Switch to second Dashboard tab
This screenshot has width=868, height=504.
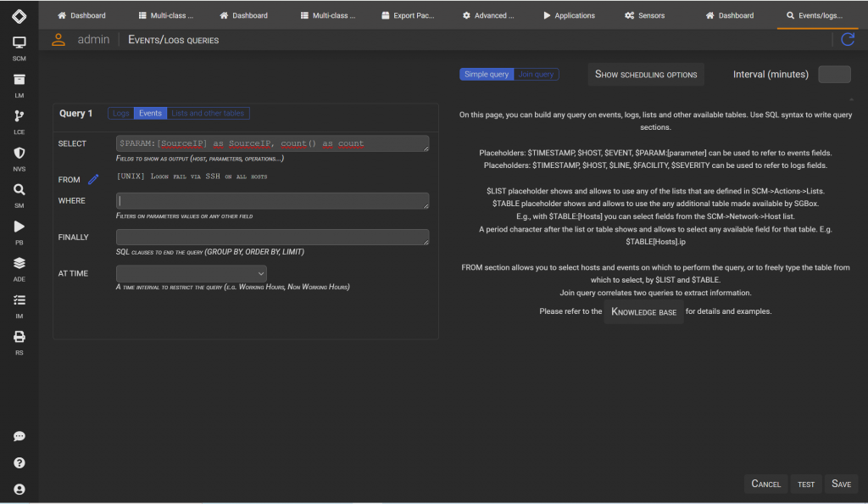click(x=243, y=15)
